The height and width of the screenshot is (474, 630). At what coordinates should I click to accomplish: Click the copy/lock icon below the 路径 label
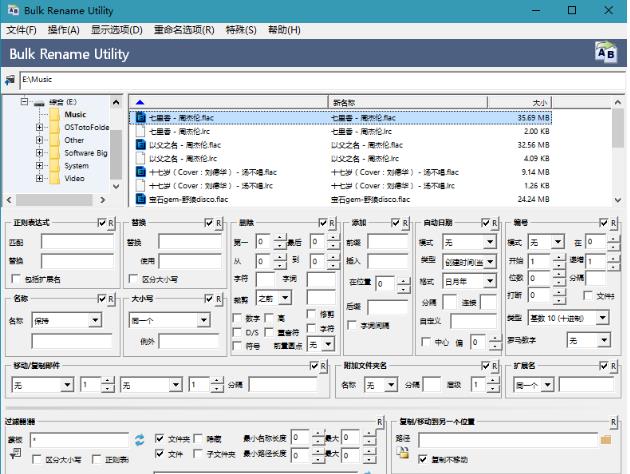tap(403, 453)
